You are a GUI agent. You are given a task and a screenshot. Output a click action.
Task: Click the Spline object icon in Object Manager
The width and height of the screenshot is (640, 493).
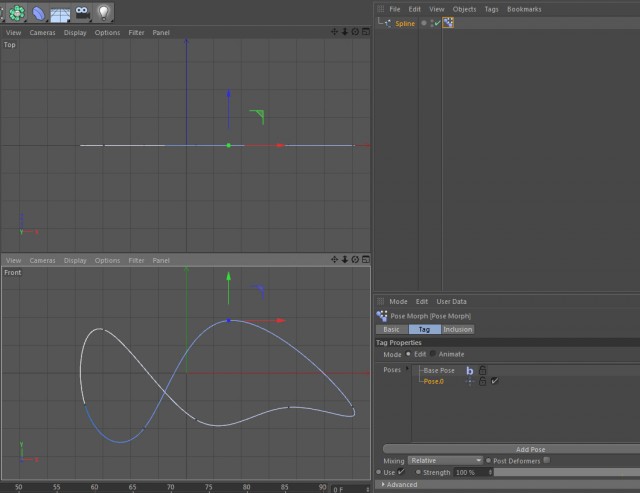point(387,24)
